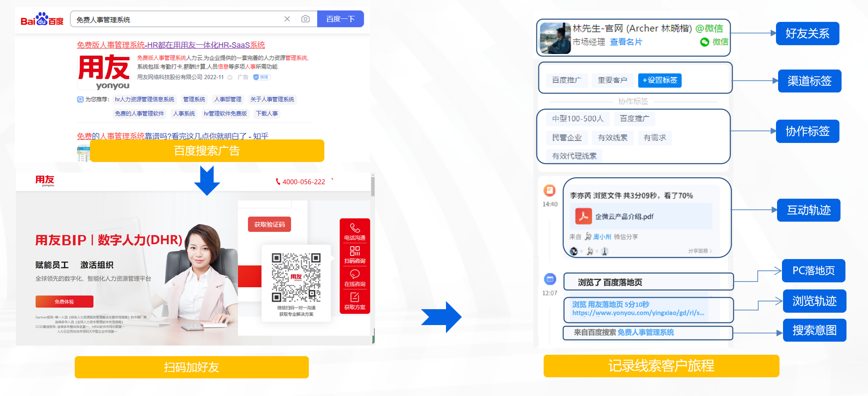Image resolution: width=868 pixels, height=396 pixels.
Task: Click the +设置标签 button
Action: (x=660, y=80)
